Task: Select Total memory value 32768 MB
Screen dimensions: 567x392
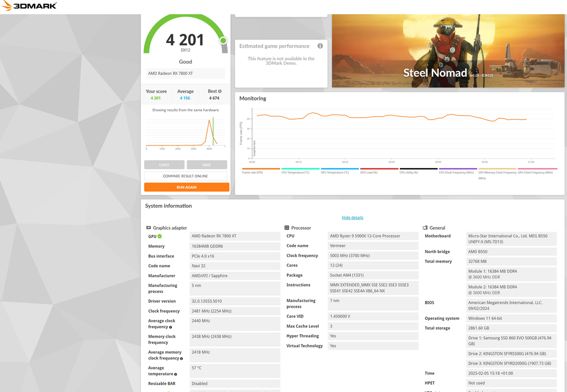Action: [x=511, y=262]
